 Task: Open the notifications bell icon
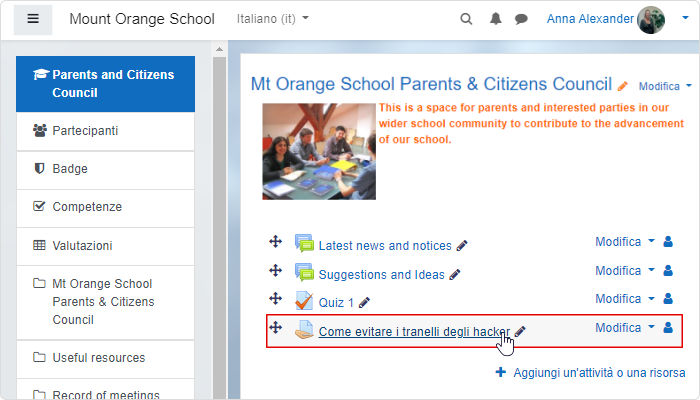(x=496, y=19)
